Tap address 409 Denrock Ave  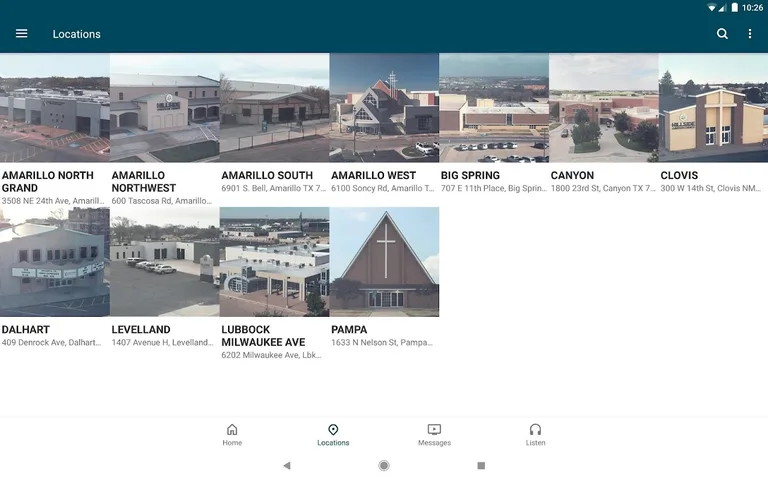(x=51, y=342)
